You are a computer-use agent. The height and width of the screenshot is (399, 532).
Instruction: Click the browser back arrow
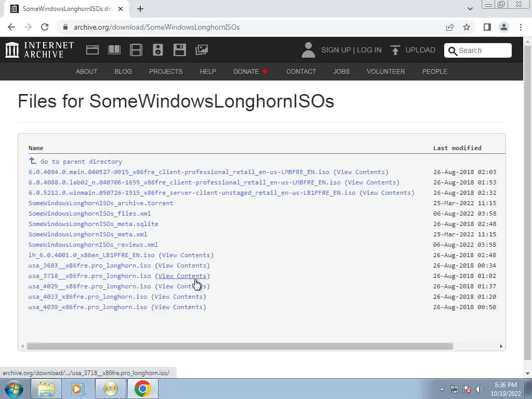pos(11,27)
